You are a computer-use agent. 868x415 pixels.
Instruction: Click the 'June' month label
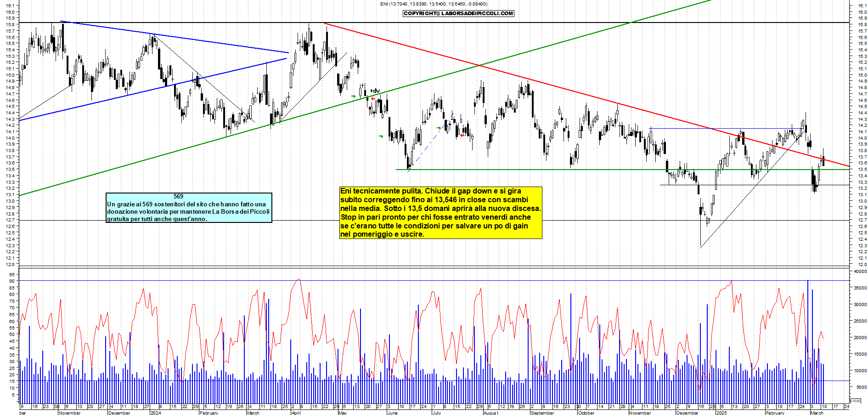pos(393,413)
